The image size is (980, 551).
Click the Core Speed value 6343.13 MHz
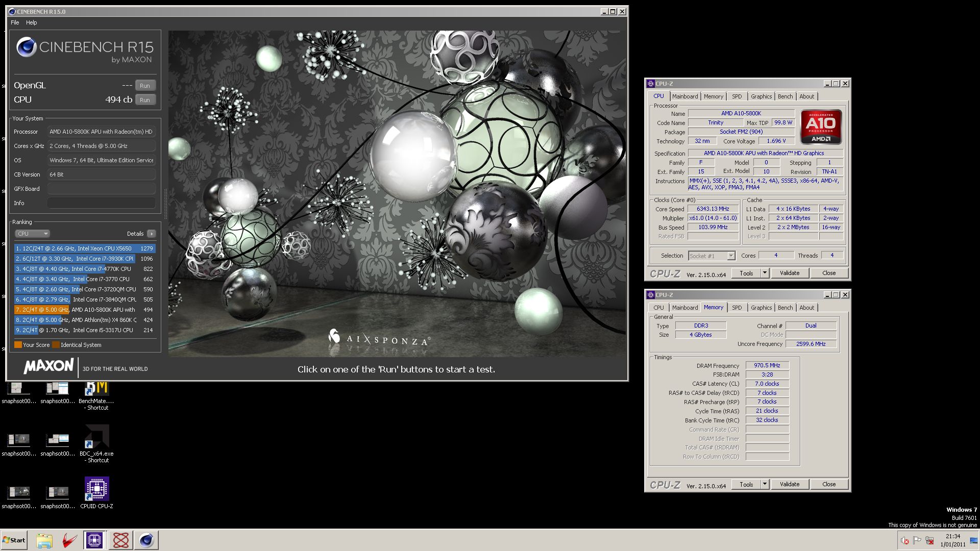coord(713,209)
